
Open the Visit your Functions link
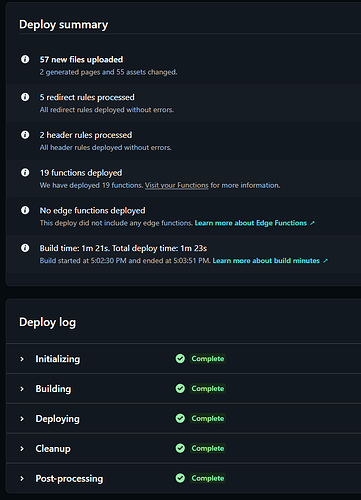pos(177,185)
